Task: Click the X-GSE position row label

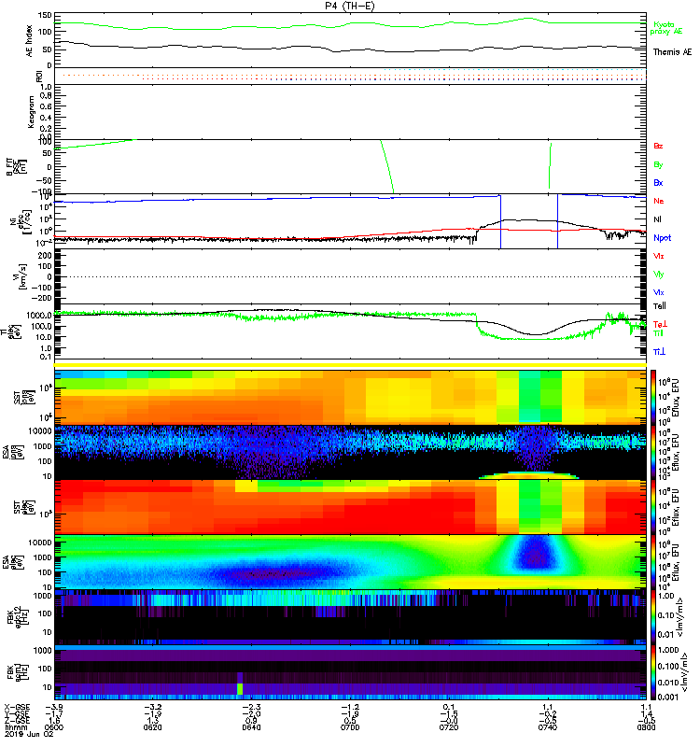Action: (x=17, y=707)
